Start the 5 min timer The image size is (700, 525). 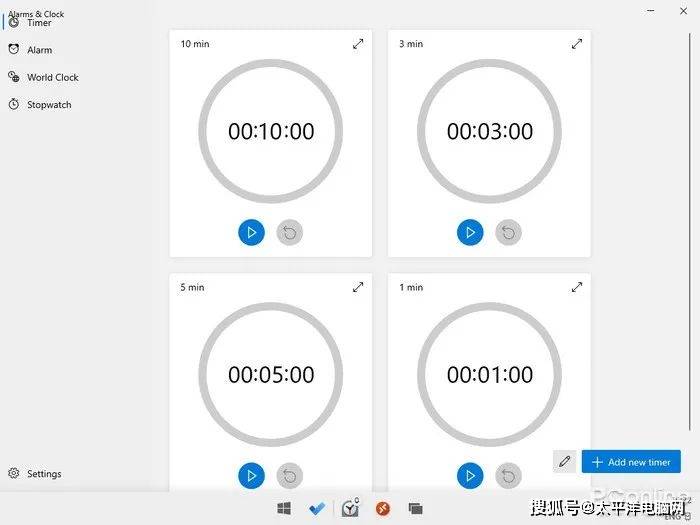click(251, 475)
